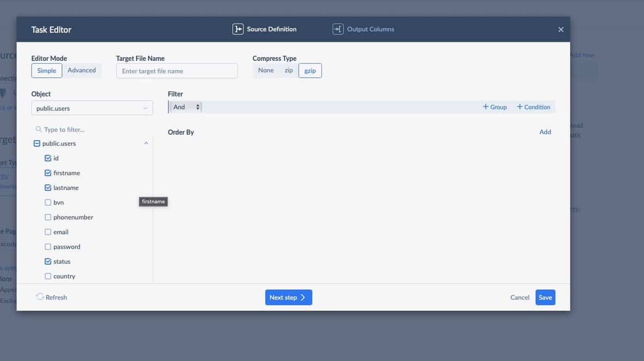Click the search magnifier icon in column filter
Image resolution: width=644 pixels, height=361 pixels.
click(x=39, y=129)
